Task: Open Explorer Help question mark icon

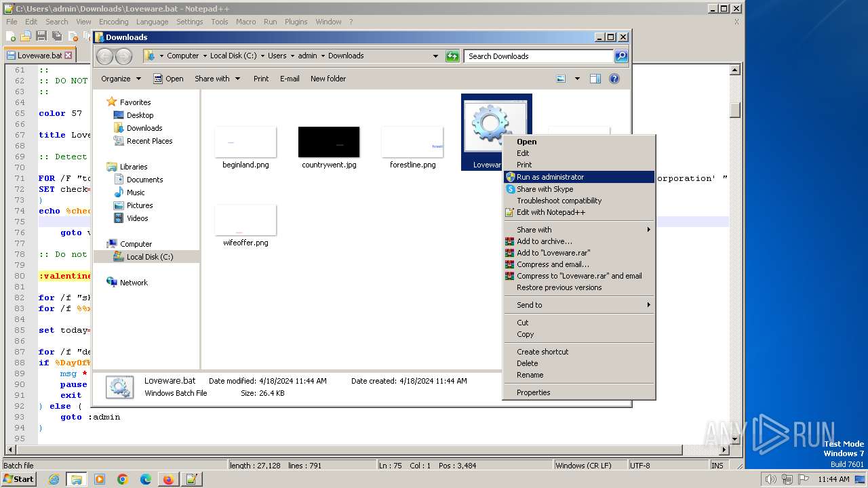Action: coord(614,79)
